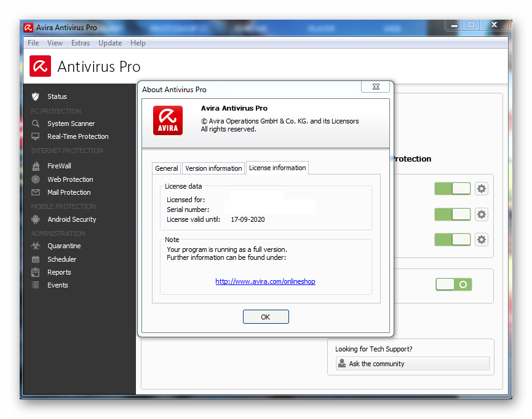The image size is (532, 419).
Task: Open Reports in the sidebar
Action: pyautogui.click(x=59, y=272)
